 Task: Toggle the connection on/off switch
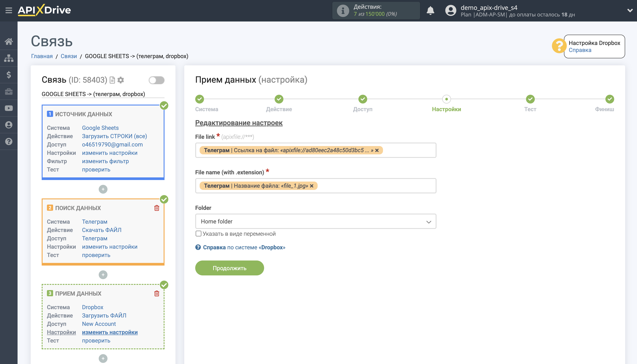[156, 80]
